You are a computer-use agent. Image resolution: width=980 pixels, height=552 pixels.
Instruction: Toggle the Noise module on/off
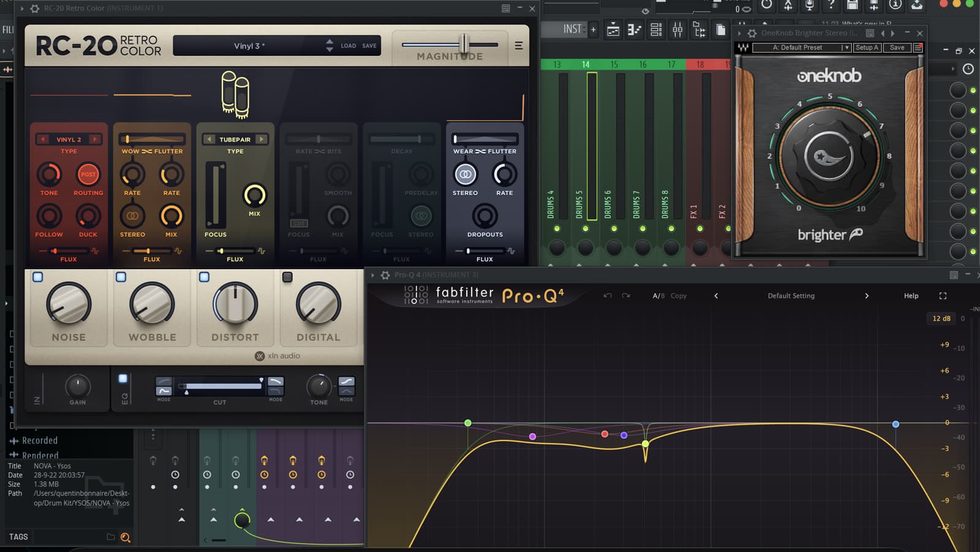click(x=38, y=277)
